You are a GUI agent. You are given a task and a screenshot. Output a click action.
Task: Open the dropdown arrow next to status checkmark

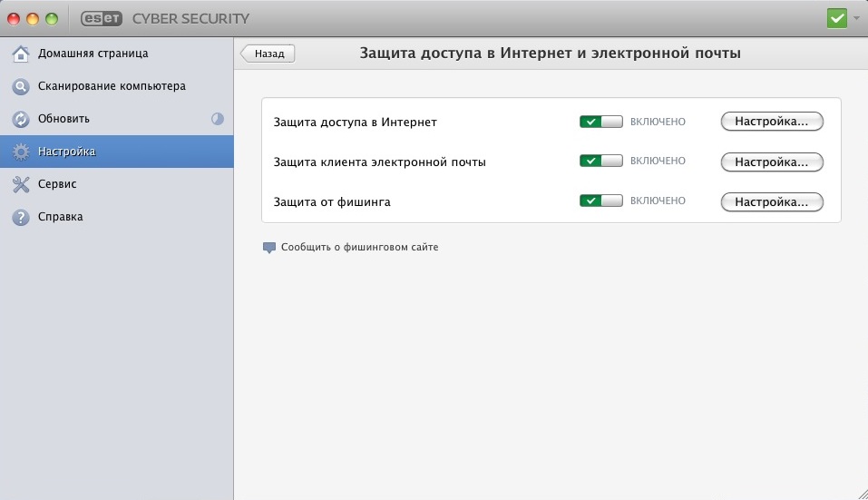856,18
